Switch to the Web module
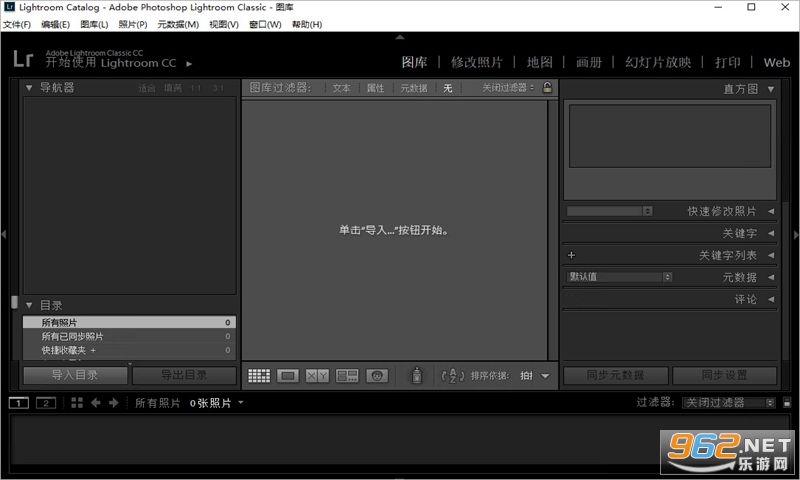 777,63
